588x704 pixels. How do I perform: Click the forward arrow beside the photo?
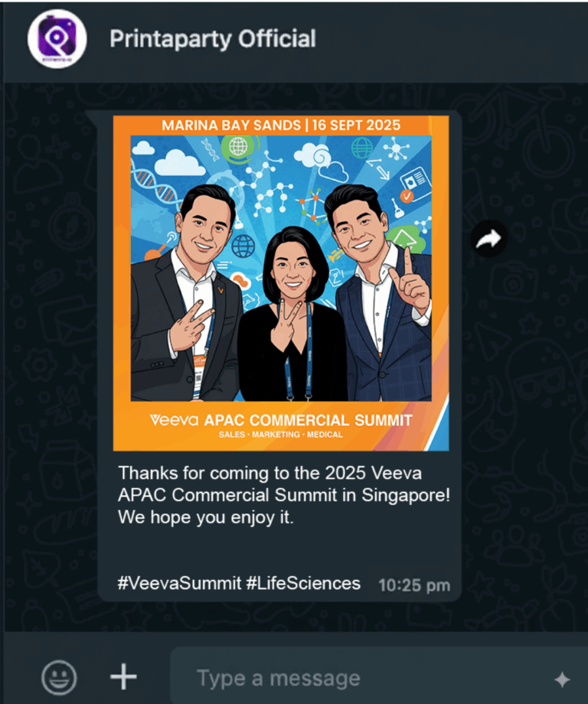coord(488,239)
